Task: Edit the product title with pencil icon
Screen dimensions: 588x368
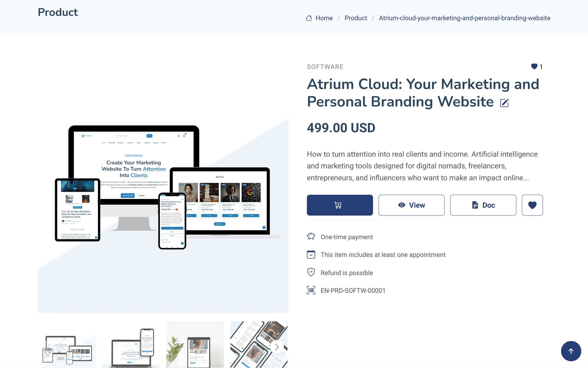Action: pos(504,103)
